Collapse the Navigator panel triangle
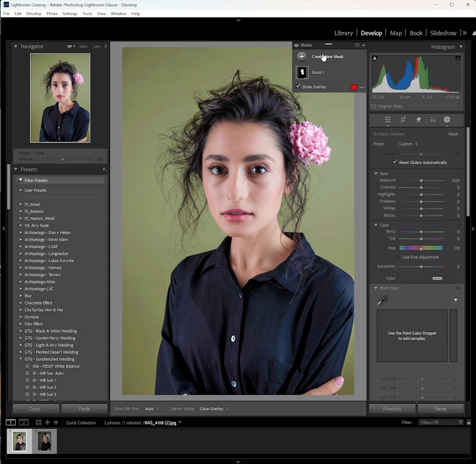The width and height of the screenshot is (476, 464). [x=15, y=46]
